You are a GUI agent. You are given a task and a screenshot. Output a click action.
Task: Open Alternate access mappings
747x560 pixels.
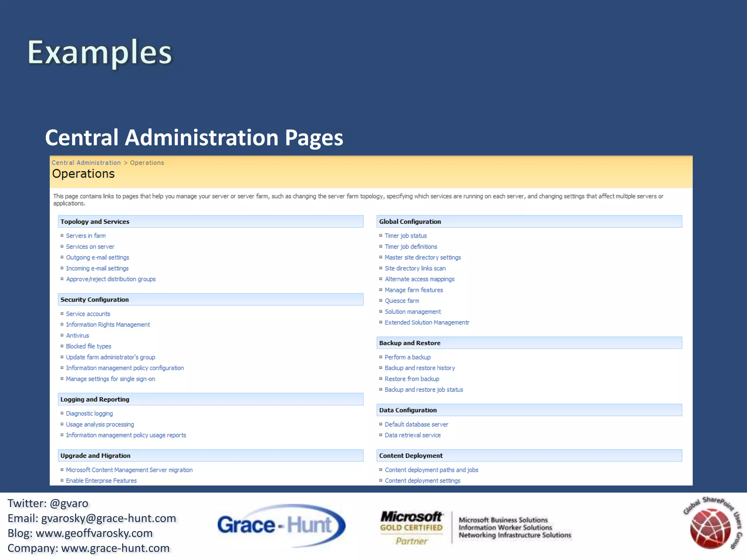point(419,279)
